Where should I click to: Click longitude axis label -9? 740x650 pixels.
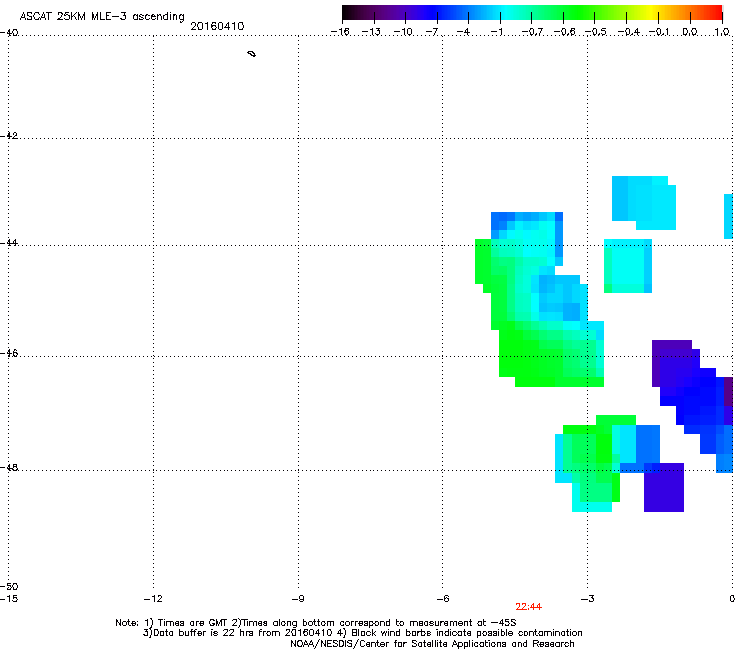298,599
